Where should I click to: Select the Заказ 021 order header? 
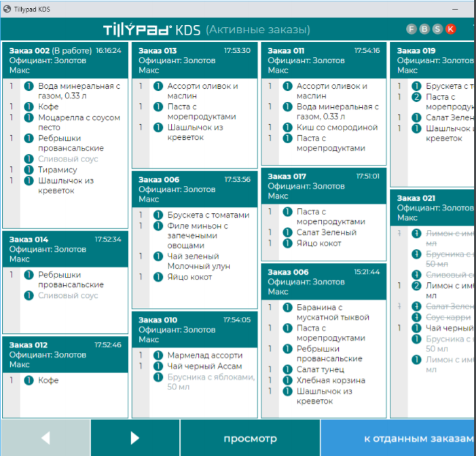coord(433,208)
